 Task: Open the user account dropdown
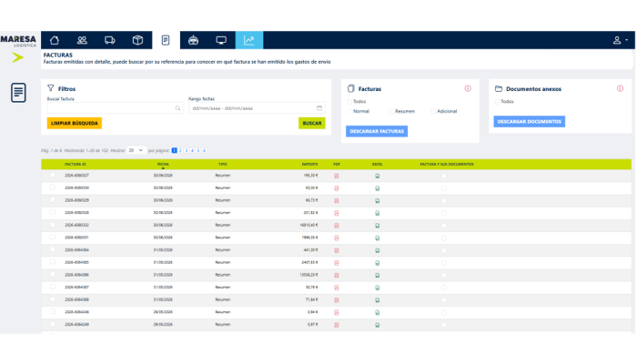click(x=621, y=40)
